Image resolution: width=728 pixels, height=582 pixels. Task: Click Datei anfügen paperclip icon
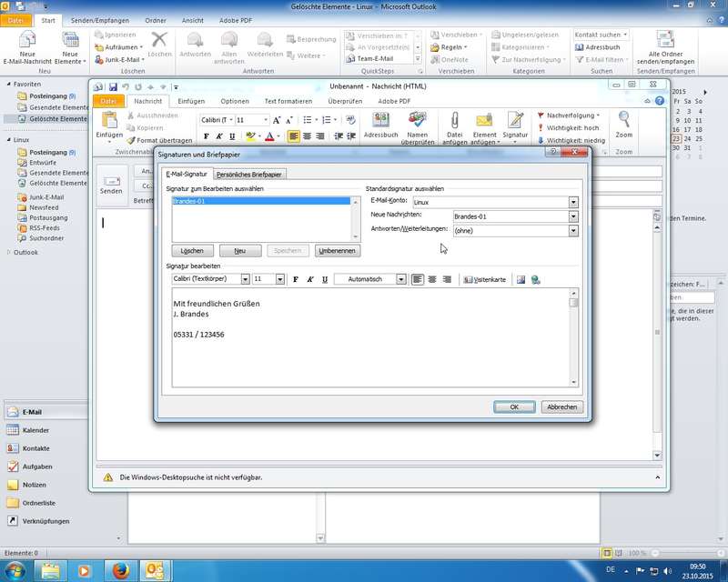(454, 127)
